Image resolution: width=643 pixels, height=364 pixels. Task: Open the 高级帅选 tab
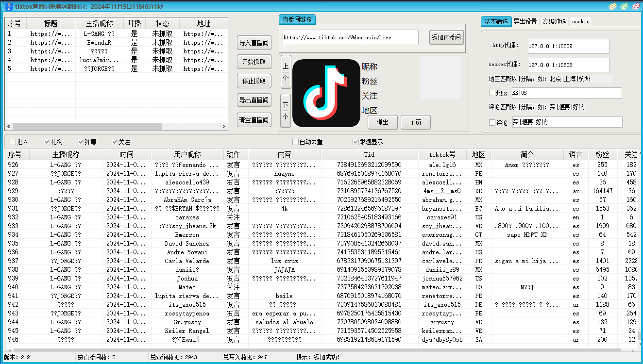[554, 21]
